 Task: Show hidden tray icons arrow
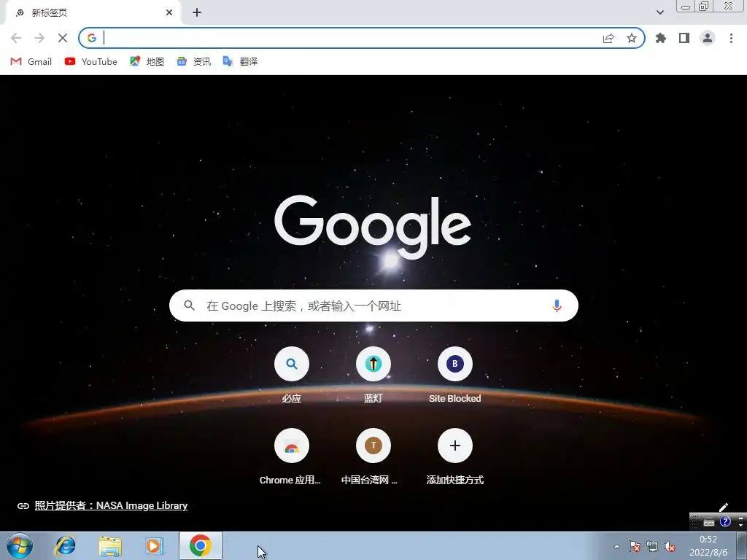click(x=616, y=546)
